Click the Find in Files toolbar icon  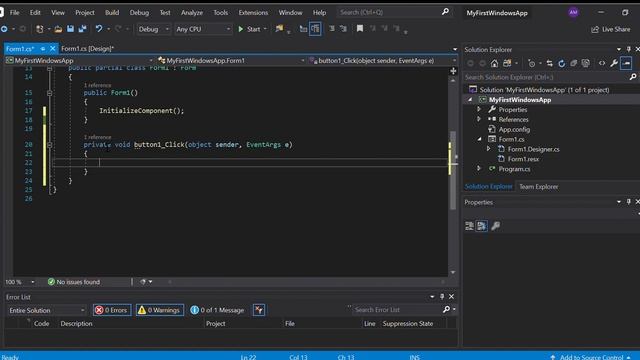coord(279,29)
